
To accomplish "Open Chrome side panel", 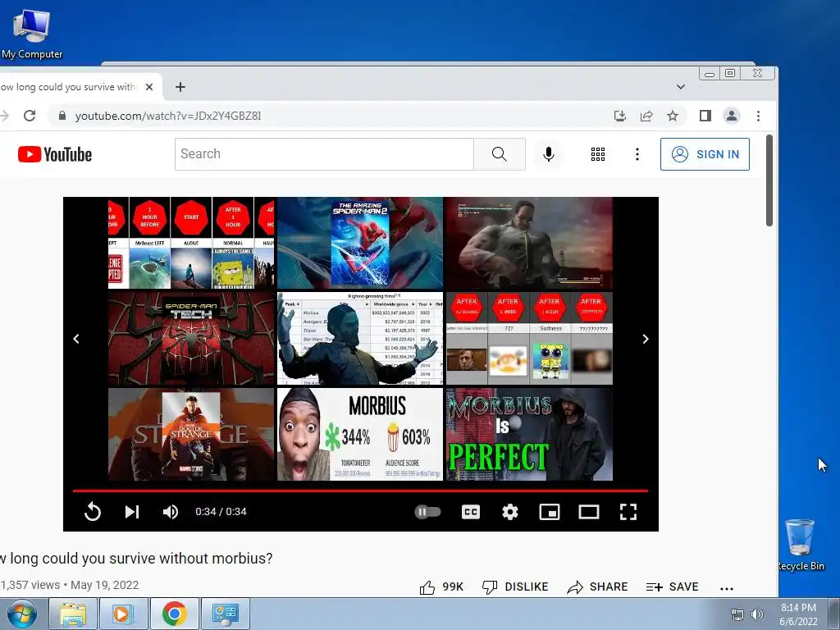I will coord(705,116).
